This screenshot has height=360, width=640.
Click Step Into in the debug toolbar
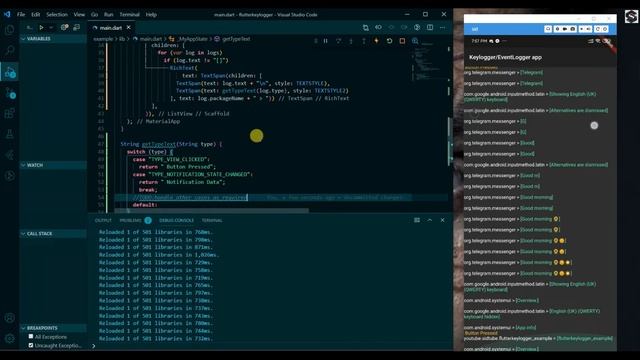pos(351,41)
